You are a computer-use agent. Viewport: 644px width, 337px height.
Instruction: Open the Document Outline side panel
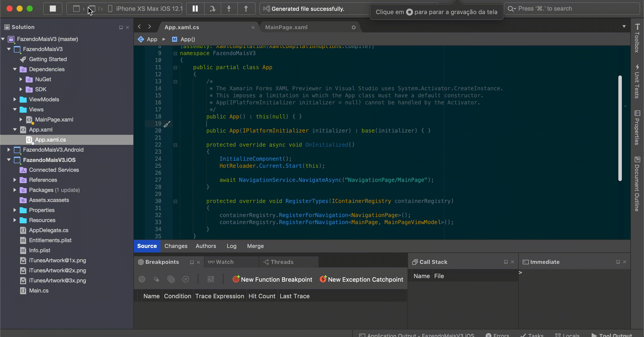(x=637, y=184)
